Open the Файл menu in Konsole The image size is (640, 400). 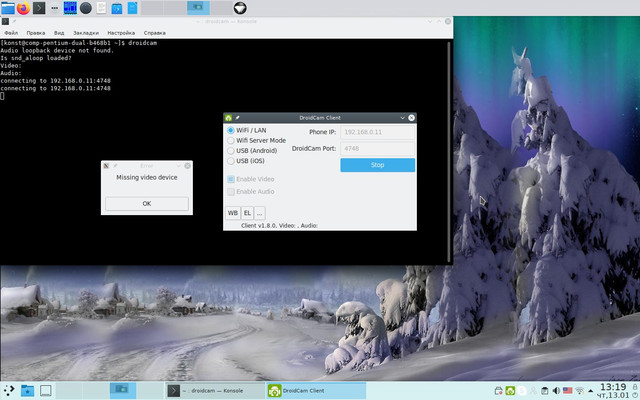(x=11, y=33)
